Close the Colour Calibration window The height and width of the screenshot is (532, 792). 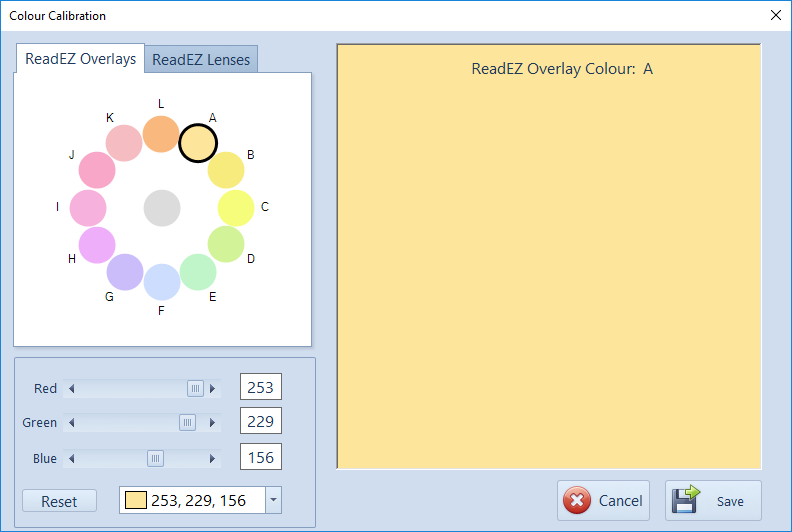point(775,15)
